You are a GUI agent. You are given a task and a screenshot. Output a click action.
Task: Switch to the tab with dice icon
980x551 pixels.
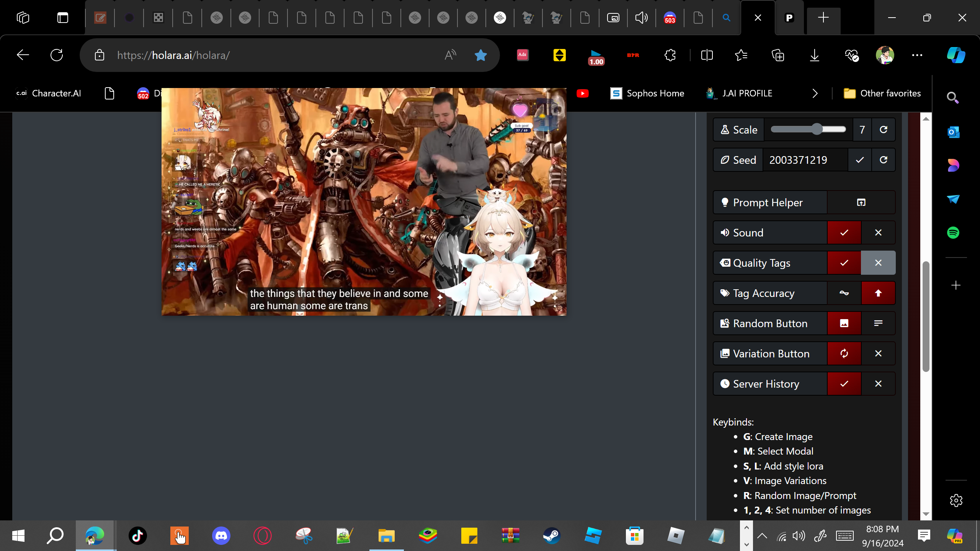tap(158, 18)
